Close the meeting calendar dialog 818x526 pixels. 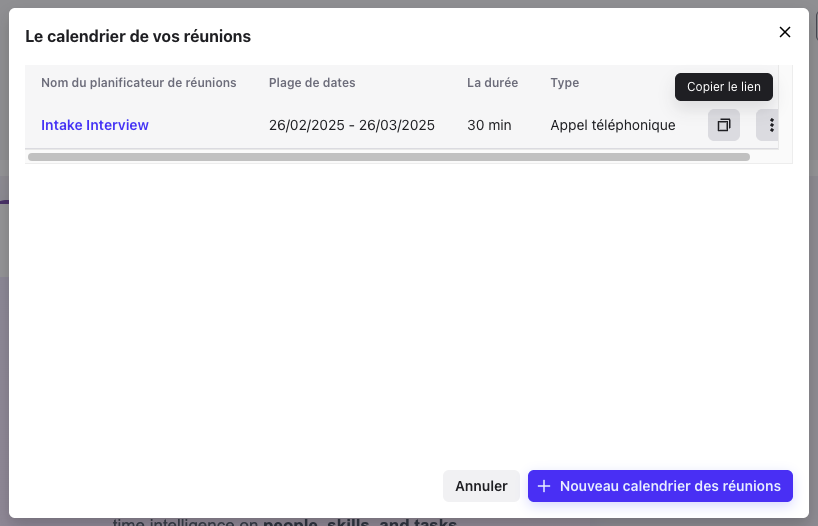pos(785,32)
